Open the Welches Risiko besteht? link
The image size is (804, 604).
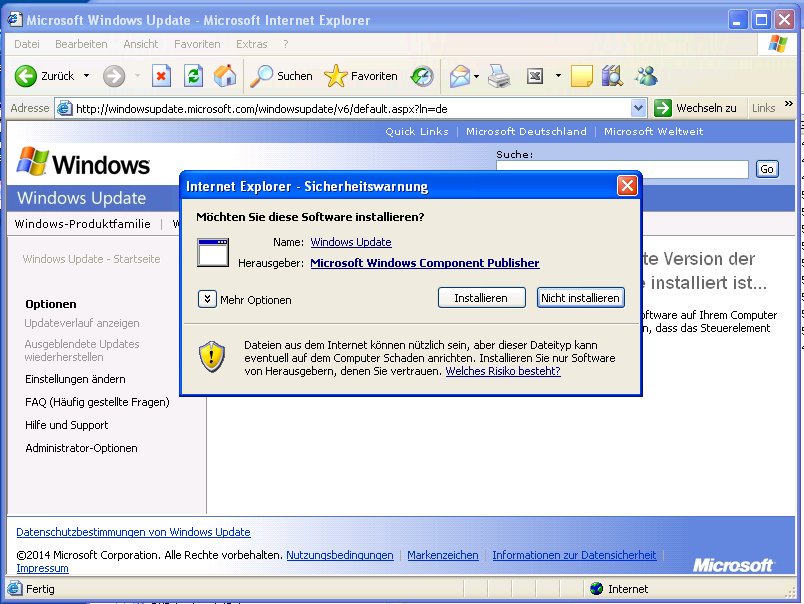pyautogui.click(x=502, y=371)
